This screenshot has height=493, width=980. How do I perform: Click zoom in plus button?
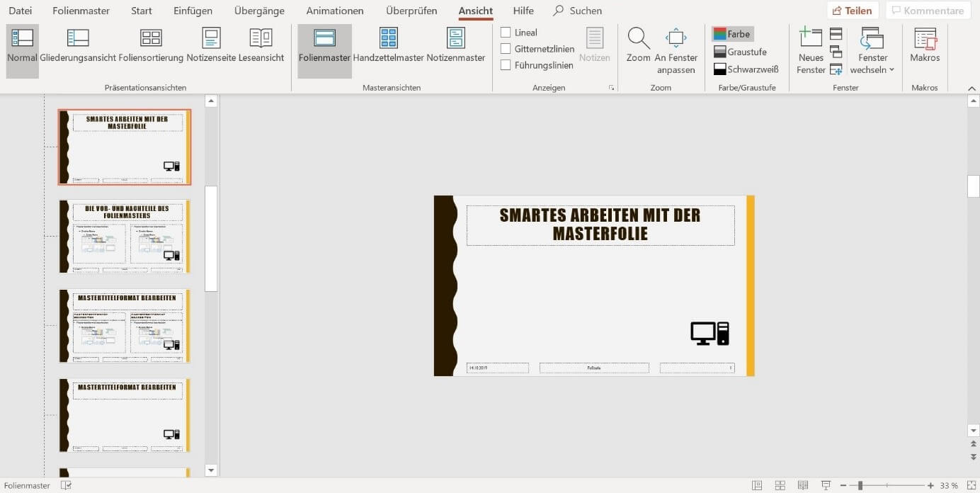coord(930,485)
